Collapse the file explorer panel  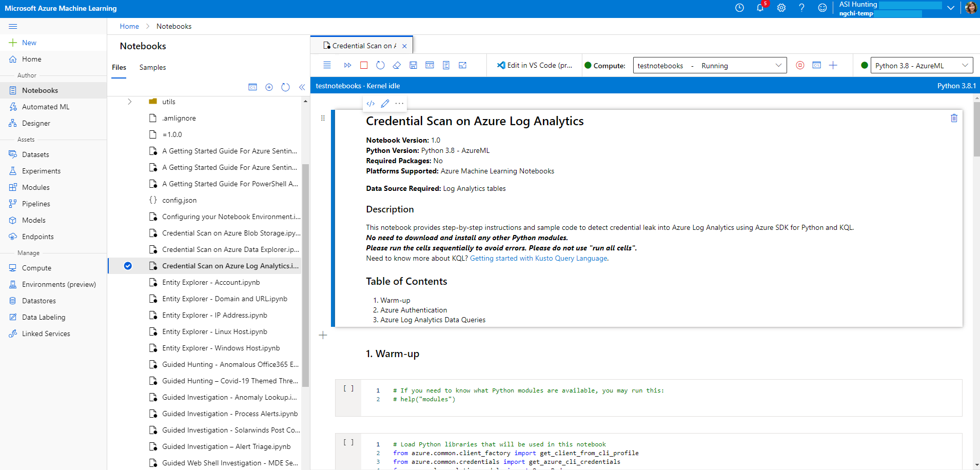click(x=302, y=87)
